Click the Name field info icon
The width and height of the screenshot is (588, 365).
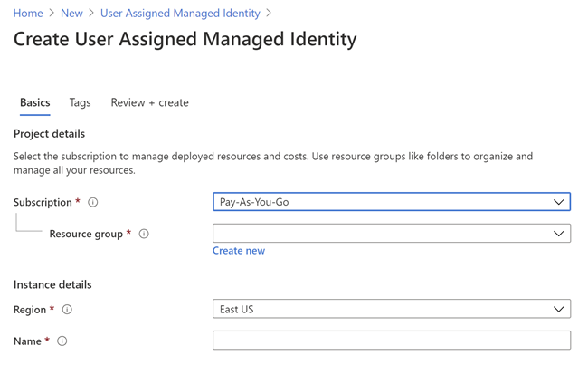pyautogui.click(x=62, y=341)
